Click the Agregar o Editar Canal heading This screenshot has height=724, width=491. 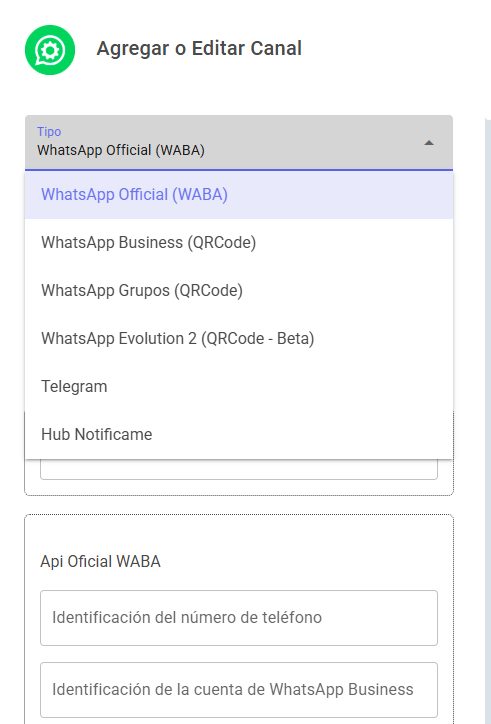pyautogui.click(x=199, y=48)
